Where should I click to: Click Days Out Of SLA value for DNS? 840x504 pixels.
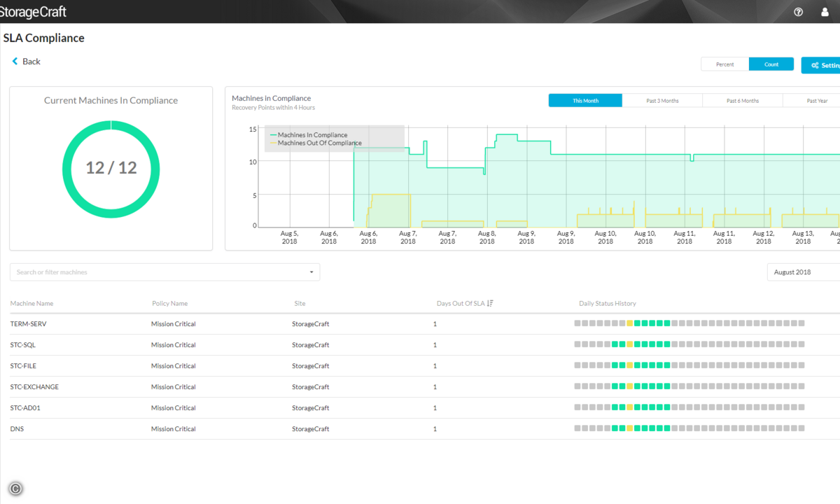coord(435,429)
